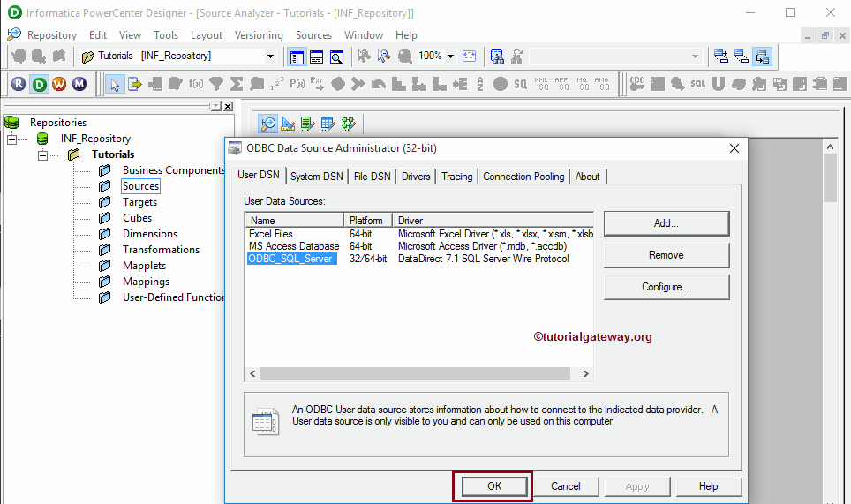Viewport: 851px width, 504px height.
Task: Switch to the About tab
Action: pyautogui.click(x=587, y=177)
